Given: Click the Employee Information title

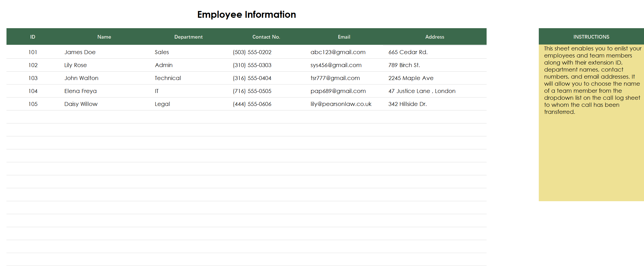Looking at the screenshot, I should pyautogui.click(x=247, y=14).
